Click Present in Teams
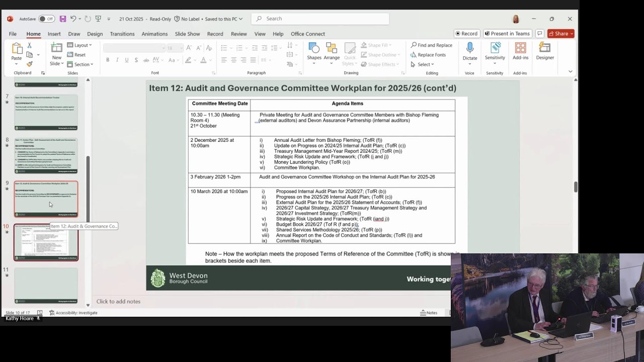This screenshot has height=362, width=644. point(507,34)
